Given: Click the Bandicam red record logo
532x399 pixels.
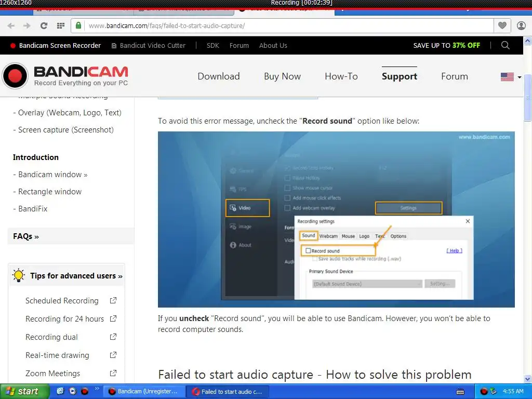Looking at the screenshot, I should 15,76.
